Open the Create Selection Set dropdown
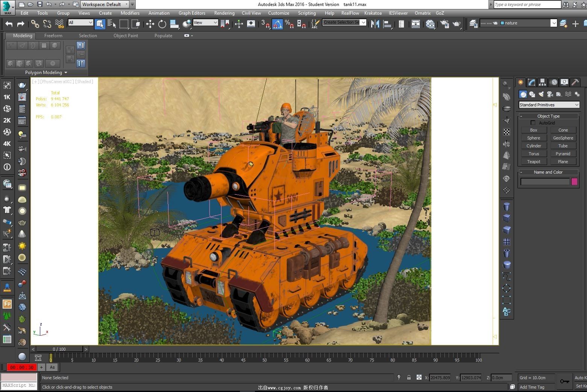Viewport: 587px width, 392px height. pos(344,22)
